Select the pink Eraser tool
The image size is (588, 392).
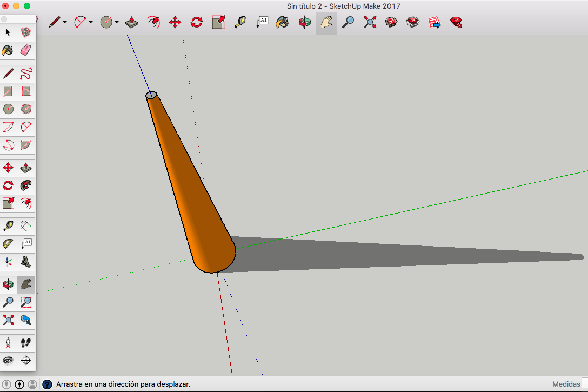pyautogui.click(x=25, y=50)
